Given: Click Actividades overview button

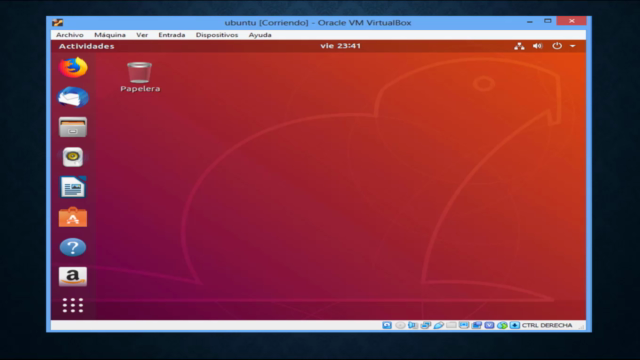Looking at the screenshot, I should [87, 46].
